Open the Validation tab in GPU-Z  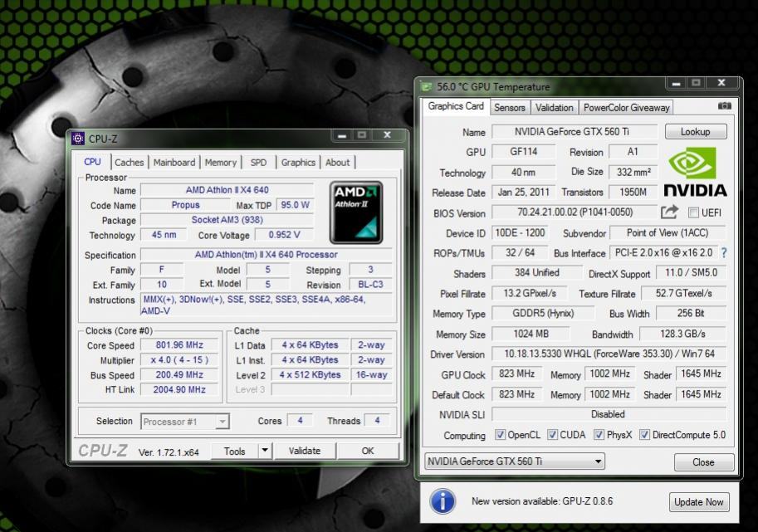pyautogui.click(x=554, y=107)
